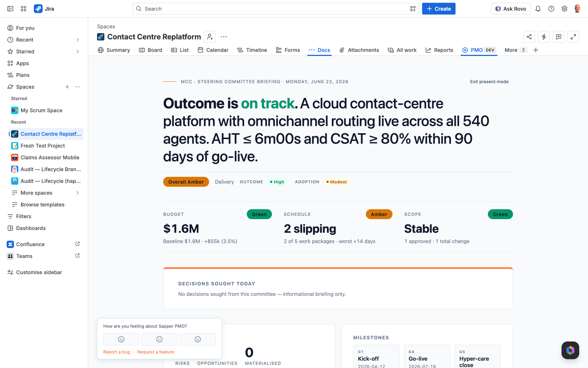Viewport: 588px width, 368px height.
Task: Select the happy face feedback emoji
Action: pos(198,339)
